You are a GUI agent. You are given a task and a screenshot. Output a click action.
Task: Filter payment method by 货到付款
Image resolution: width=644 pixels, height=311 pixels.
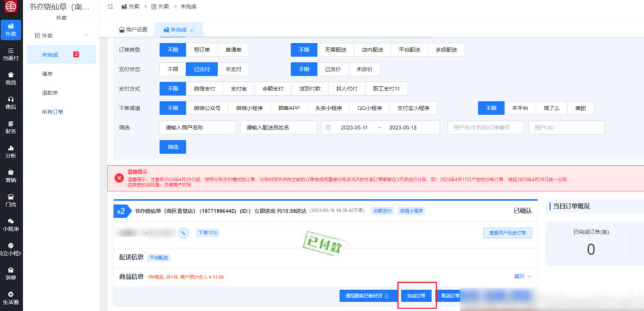pyautogui.click(x=309, y=89)
